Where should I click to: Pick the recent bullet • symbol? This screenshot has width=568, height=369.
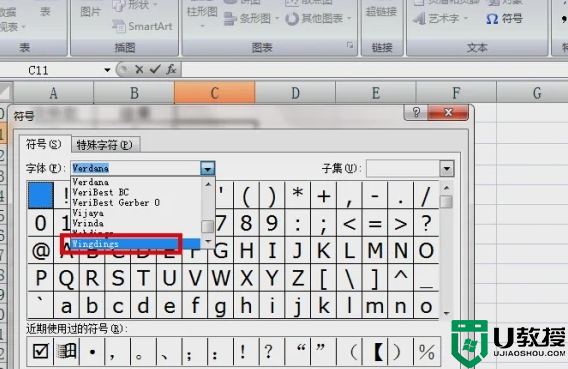click(92, 351)
